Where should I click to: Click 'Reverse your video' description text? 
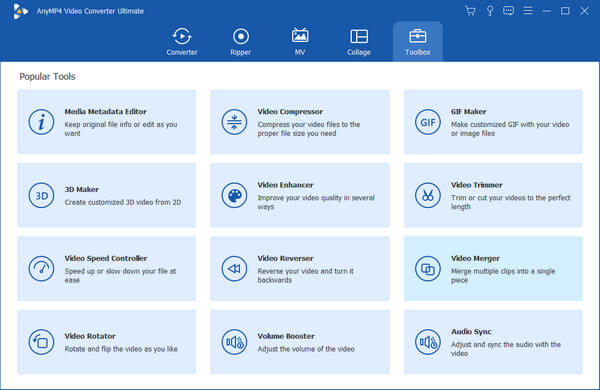tap(306, 276)
